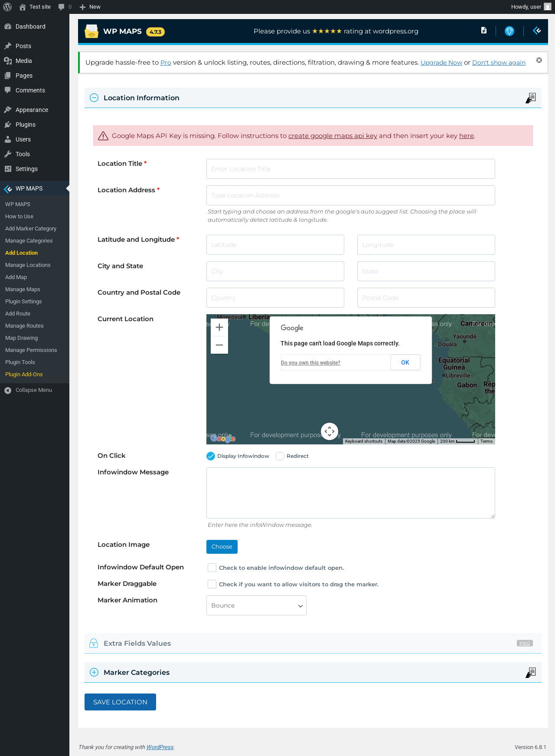Viewport: 555px width, 756px height.
Task: Click Choose location image button
Action: point(222,547)
